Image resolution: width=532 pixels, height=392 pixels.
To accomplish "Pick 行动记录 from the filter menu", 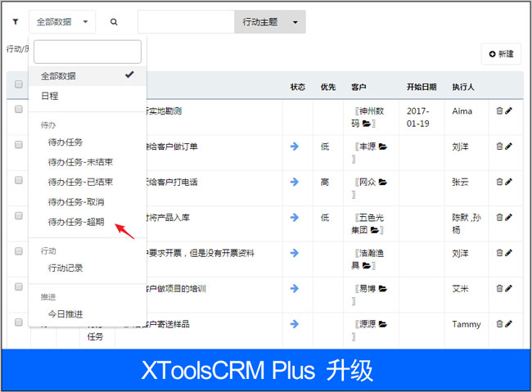I will 65,268.
